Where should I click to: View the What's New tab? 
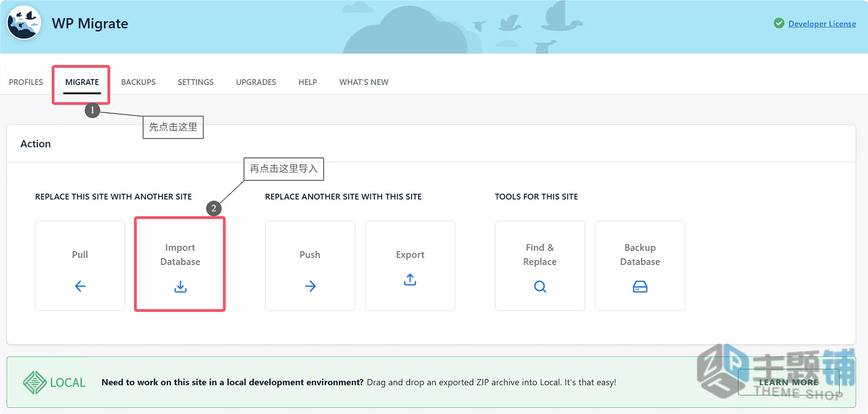364,82
